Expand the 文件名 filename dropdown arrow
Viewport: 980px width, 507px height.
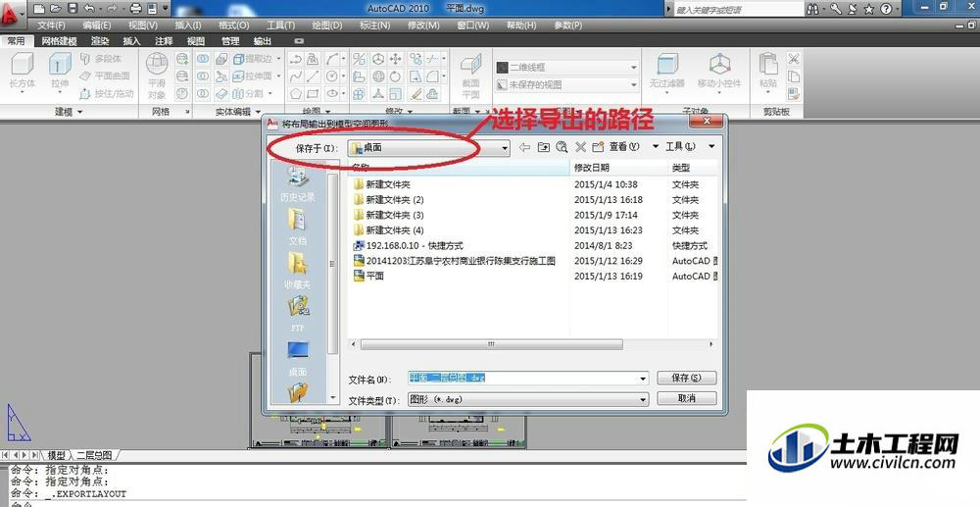pyautogui.click(x=643, y=379)
